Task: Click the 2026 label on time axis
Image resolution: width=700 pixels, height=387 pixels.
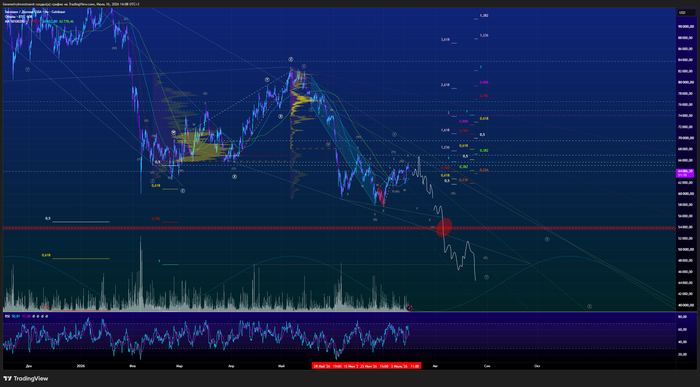Action: [x=80, y=366]
